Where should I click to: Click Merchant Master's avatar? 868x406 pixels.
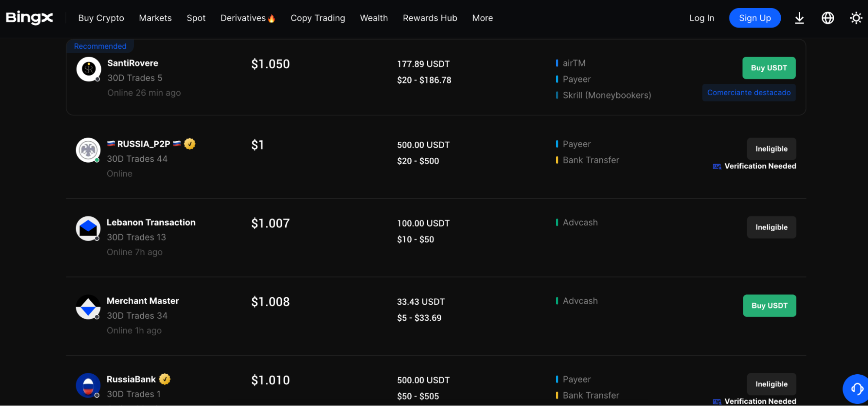coord(88,307)
